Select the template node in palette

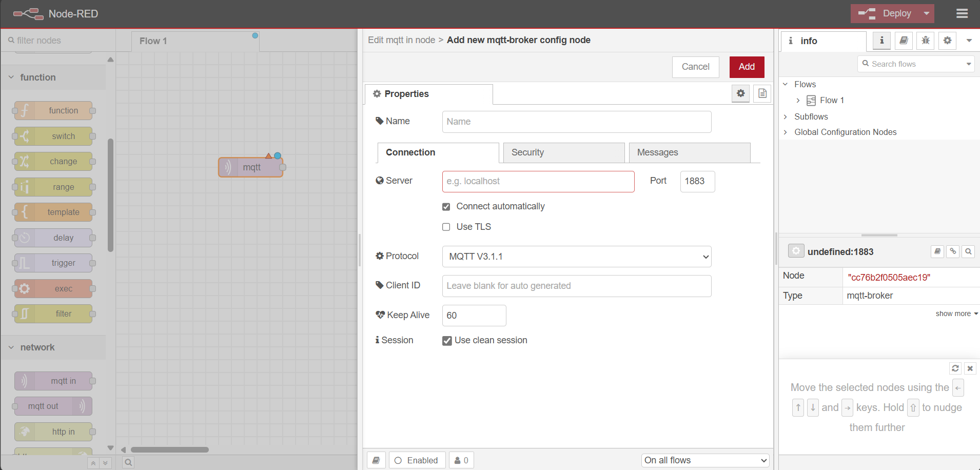(x=53, y=212)
